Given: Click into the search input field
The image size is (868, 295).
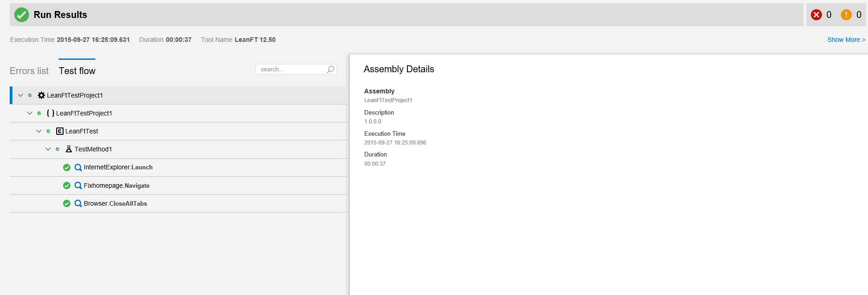Looking at the screenshot, I should tap(291, 69).
